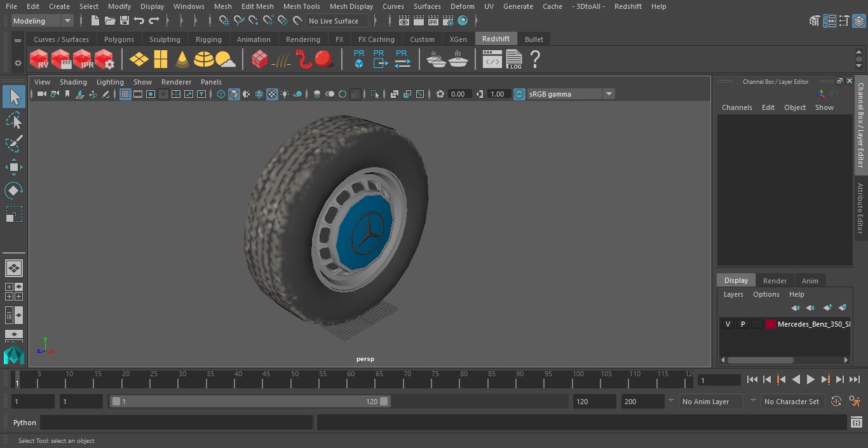Click the current frame number field
This screenshot has width=868, height=448.
click(x=719, y=380)
